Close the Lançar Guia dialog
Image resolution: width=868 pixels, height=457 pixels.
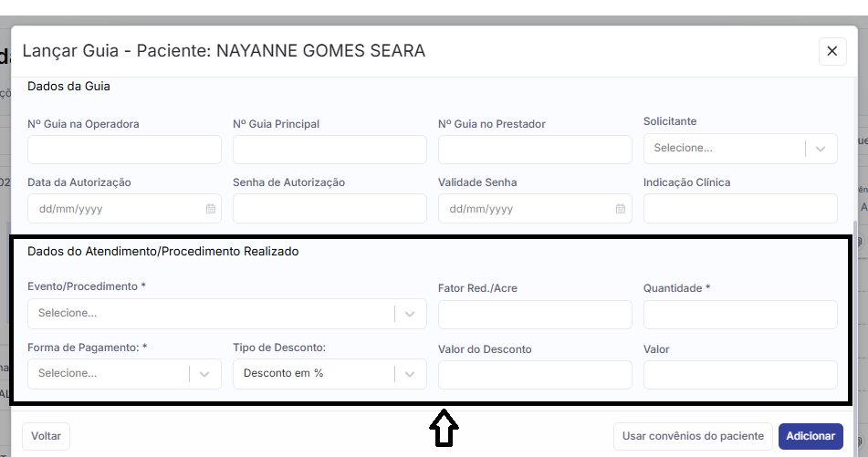click(x=831, y=51)
